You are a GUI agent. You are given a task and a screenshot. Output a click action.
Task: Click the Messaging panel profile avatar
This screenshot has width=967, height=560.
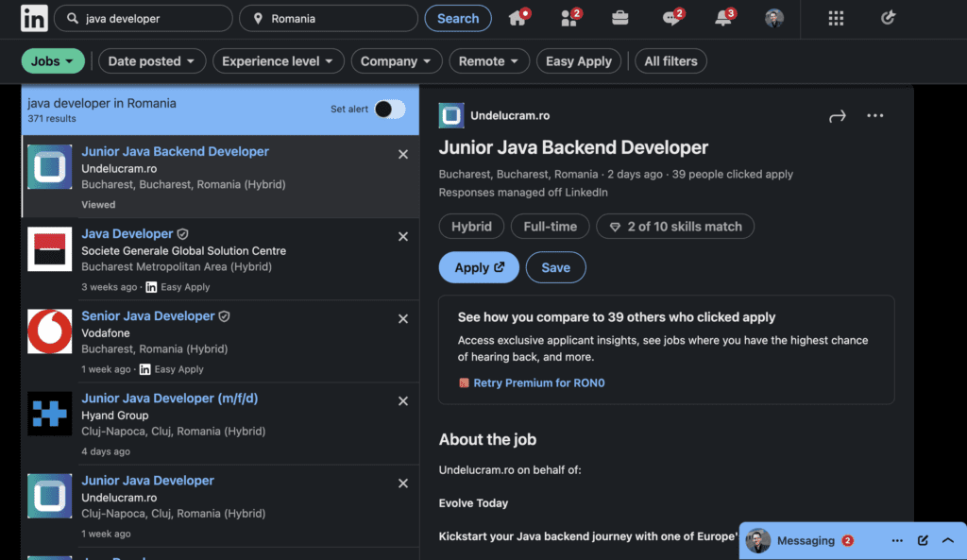[758, 541]
